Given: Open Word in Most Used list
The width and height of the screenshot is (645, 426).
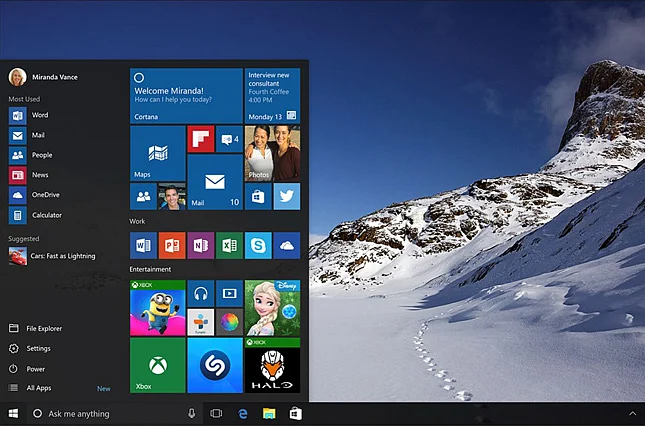Looking at the screenshot, I should [x=29, y=116].
